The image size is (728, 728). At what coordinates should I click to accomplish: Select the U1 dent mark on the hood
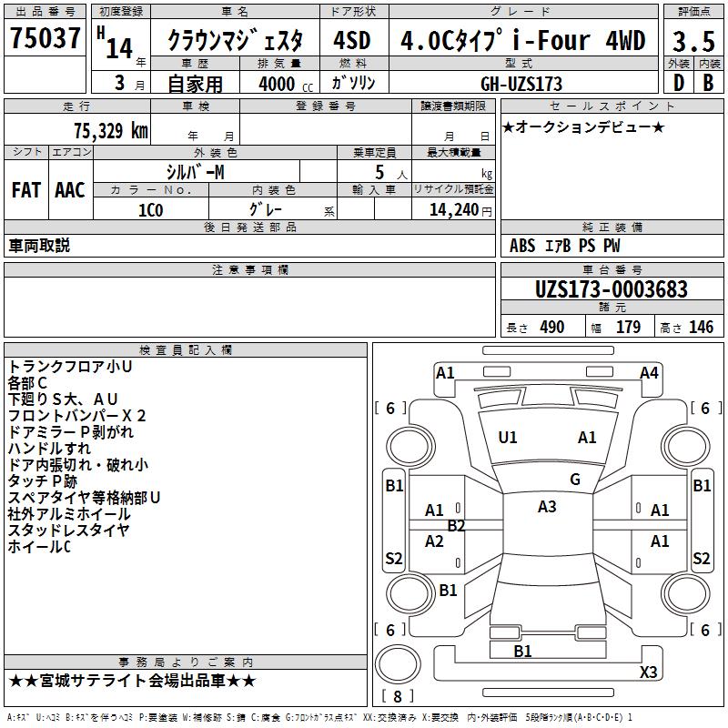(x=508, y=438)
